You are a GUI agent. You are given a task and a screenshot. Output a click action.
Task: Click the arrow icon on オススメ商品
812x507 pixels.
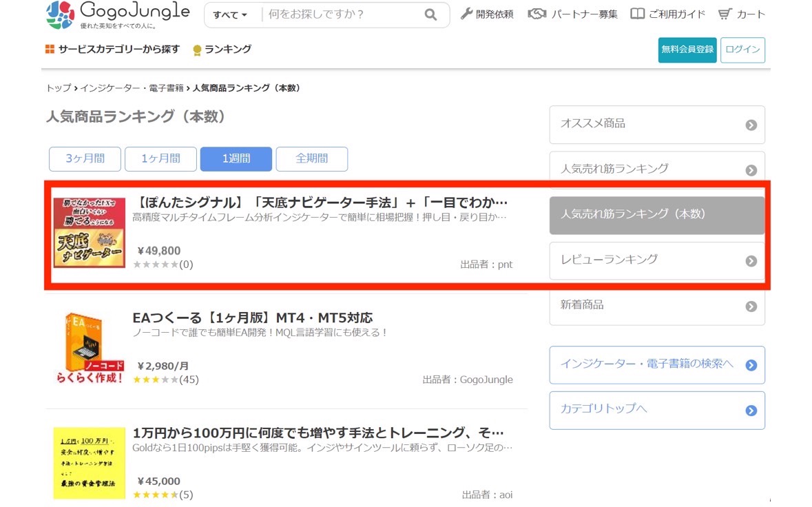click(x=751, y=125)
